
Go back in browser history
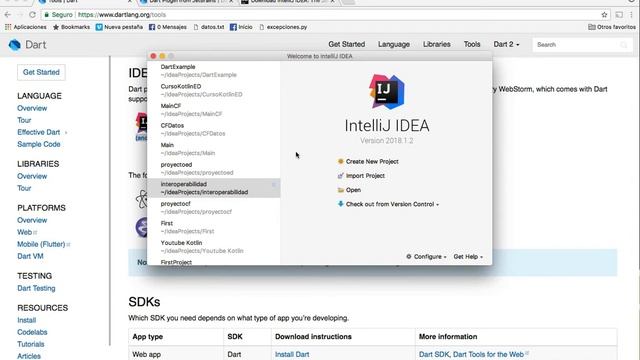8,15
